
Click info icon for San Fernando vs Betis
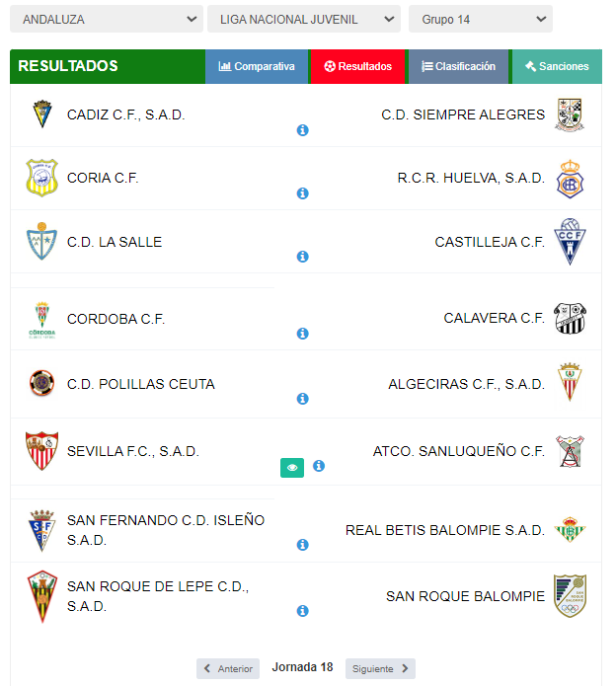pos(302,545)
